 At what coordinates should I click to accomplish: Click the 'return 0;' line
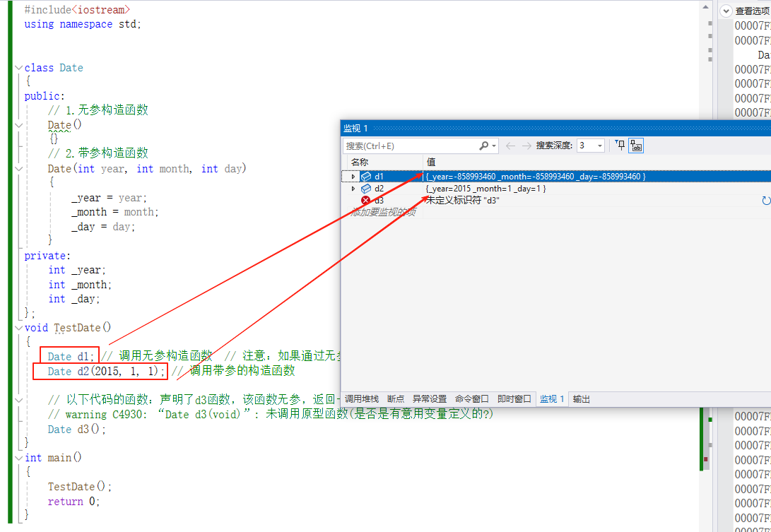[73, 502]
